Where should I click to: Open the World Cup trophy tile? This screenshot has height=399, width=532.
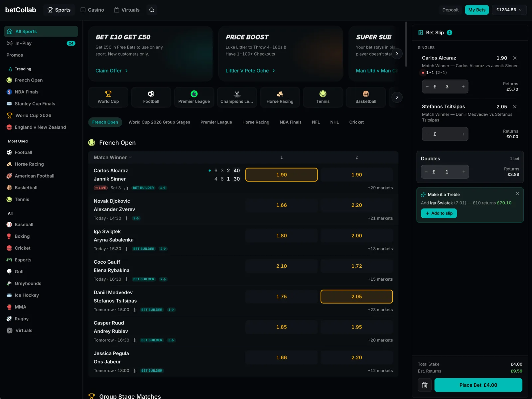coord(108,97)
